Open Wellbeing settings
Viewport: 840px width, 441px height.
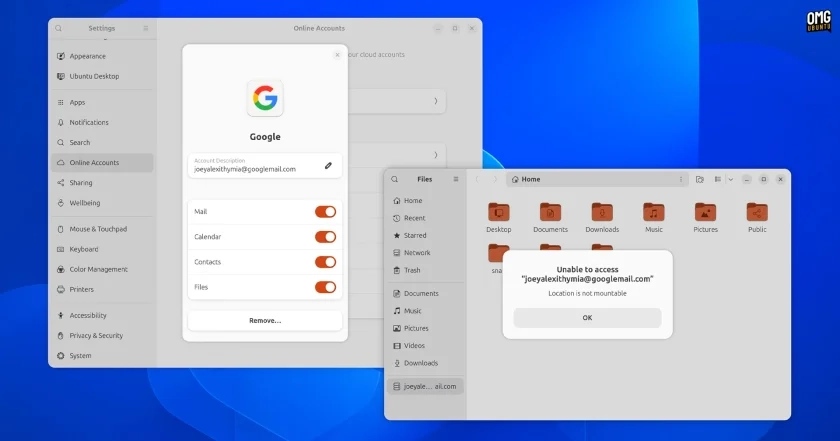point(102,203)
